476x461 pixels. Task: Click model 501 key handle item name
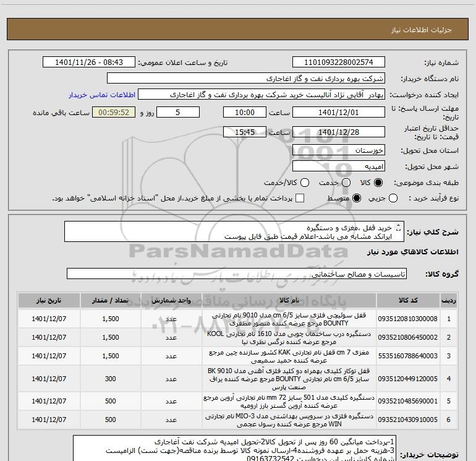289,402
